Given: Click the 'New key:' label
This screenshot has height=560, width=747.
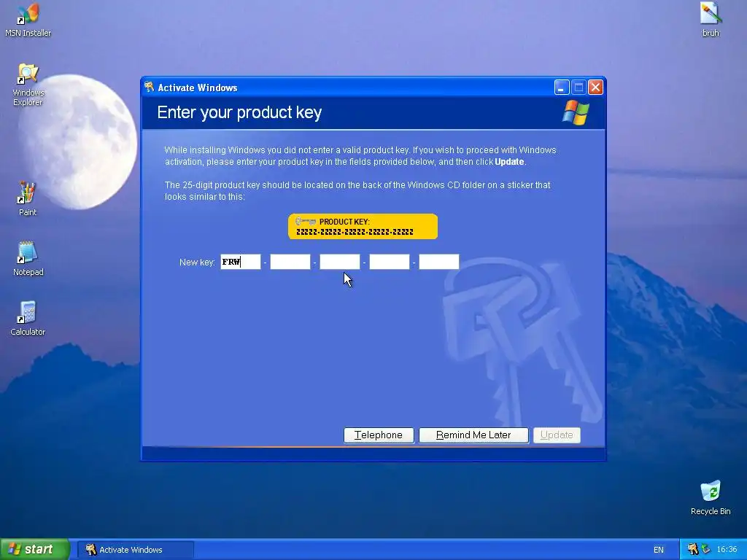Looking at the screenshot, I should point(197,262).
